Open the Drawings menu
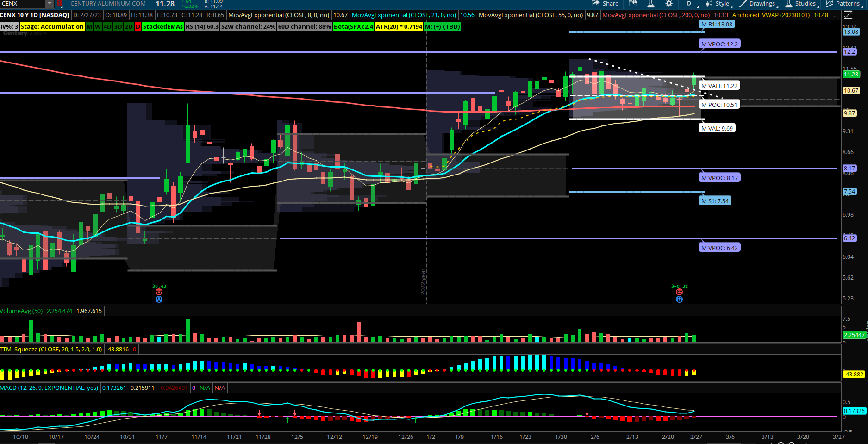The image size is (868, 444). (x=758, y=4)
